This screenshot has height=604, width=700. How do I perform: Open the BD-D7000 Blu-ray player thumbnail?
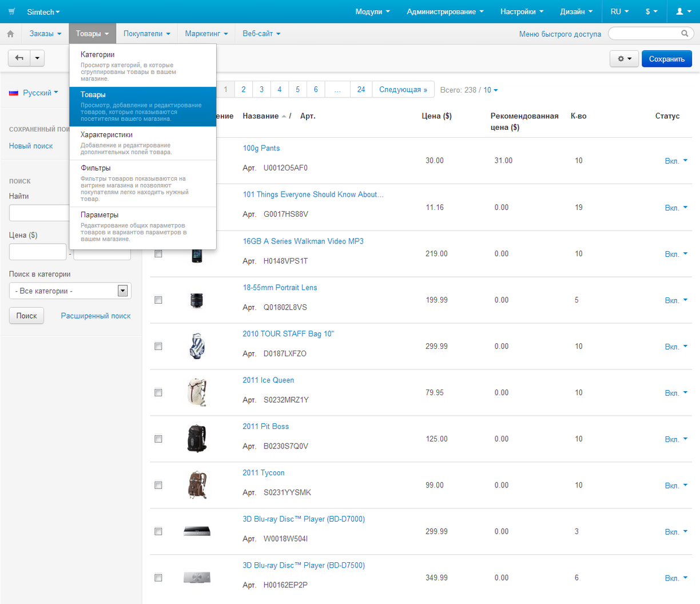pos(197,531)
